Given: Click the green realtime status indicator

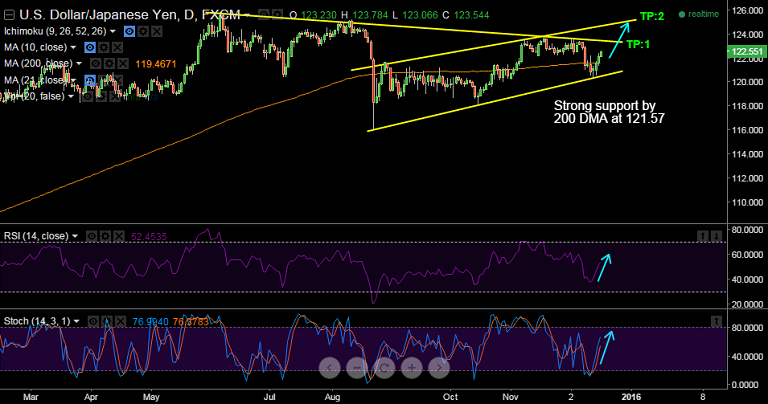Looking at the screenshot, I should pos(698,14).
